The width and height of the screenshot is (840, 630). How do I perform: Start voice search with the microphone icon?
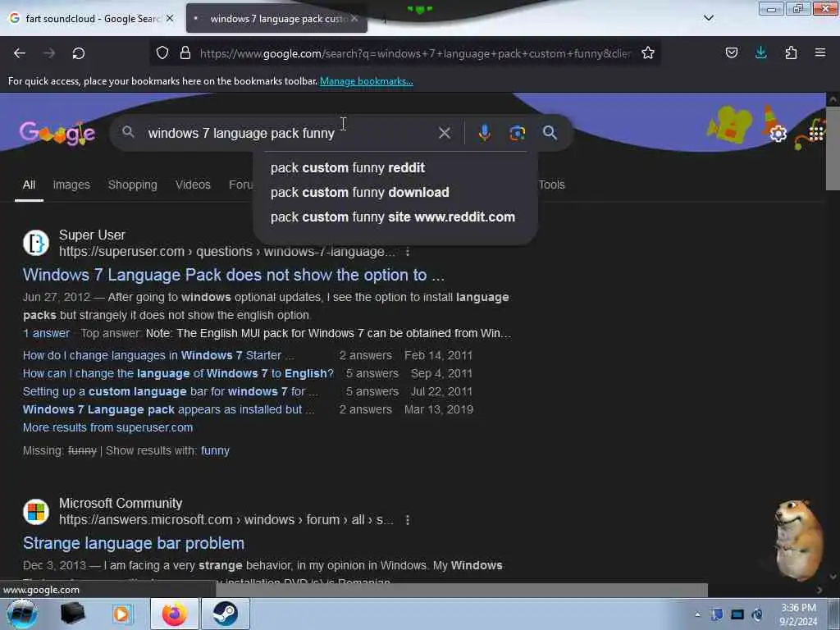click(x=484, y=133)
